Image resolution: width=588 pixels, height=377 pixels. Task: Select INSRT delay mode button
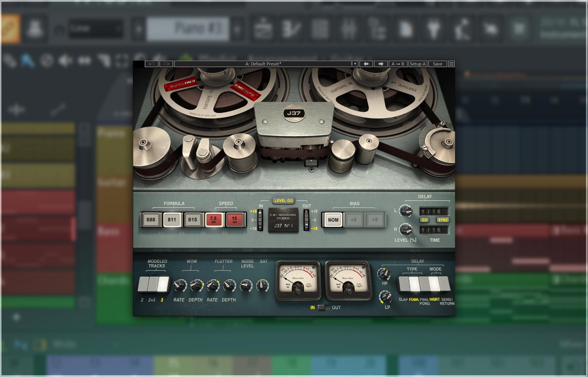(x=434, y=284)
